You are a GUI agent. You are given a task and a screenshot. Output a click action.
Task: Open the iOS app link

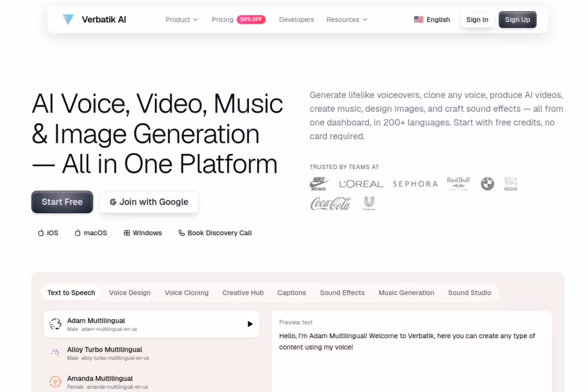[x=48, y=233]
